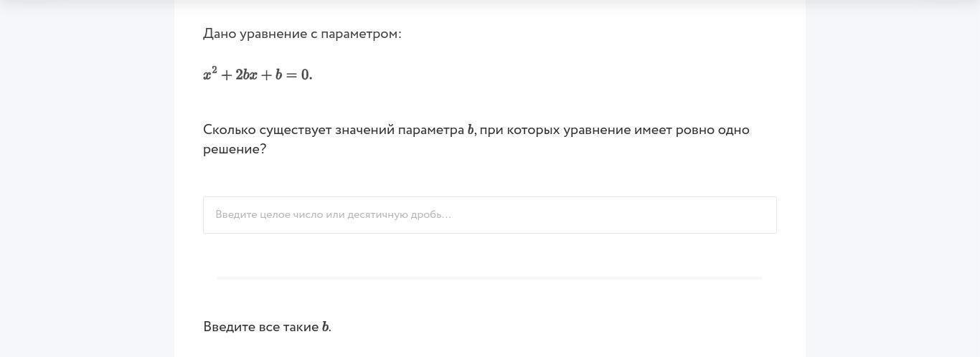Click the word 'которых' in the question
Screen dimensions: 980x357
click(x=533, y=130)
